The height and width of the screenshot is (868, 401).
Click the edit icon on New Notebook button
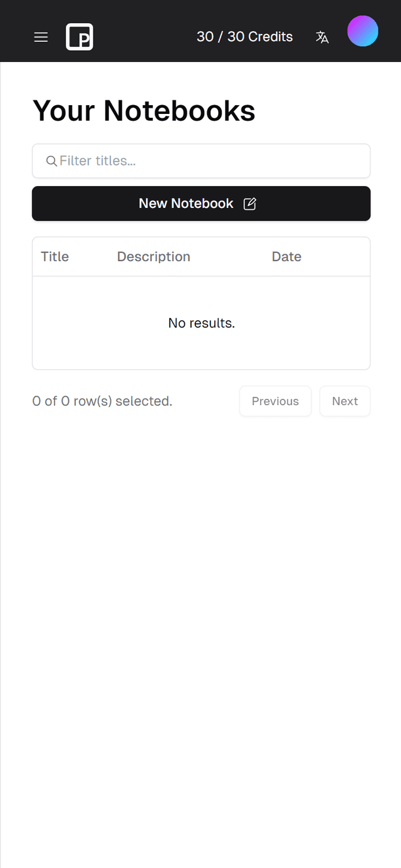click(250, 204)
